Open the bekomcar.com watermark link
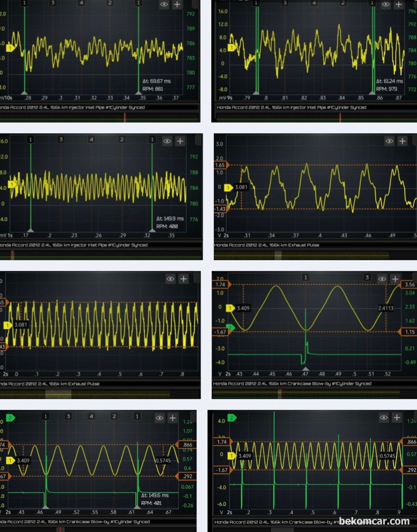The image size is (417, 532). coord(374,521)
